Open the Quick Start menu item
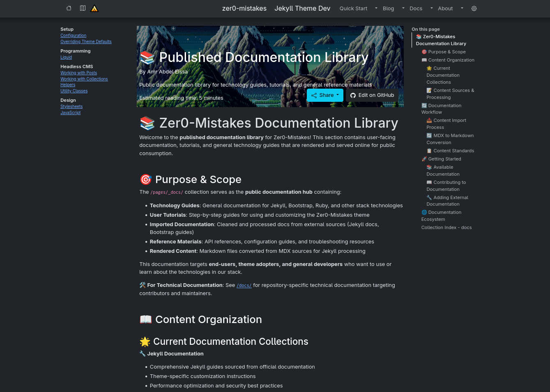Image resolution: width=550 pixels, height=392 pixels. pyautogui.click(x=353, y=9)
